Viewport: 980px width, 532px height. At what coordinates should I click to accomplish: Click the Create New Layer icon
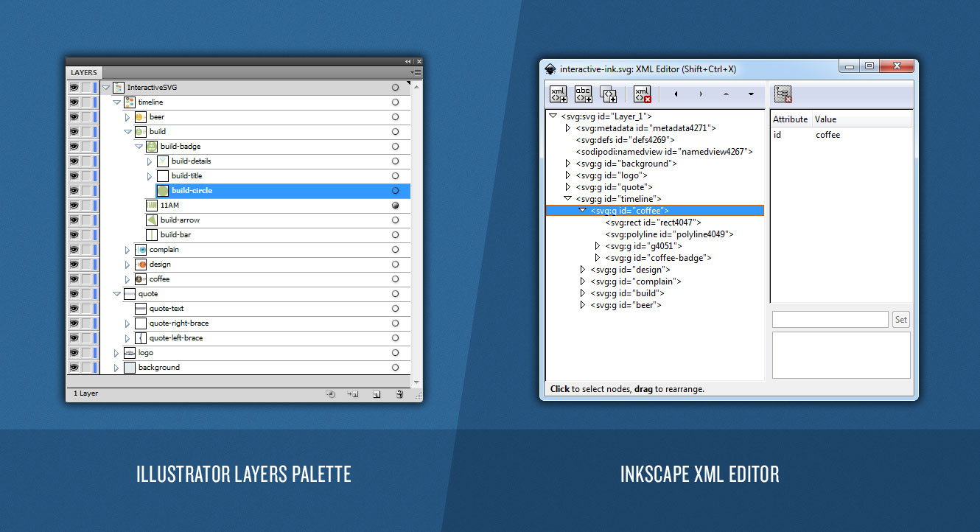point(376,394)
